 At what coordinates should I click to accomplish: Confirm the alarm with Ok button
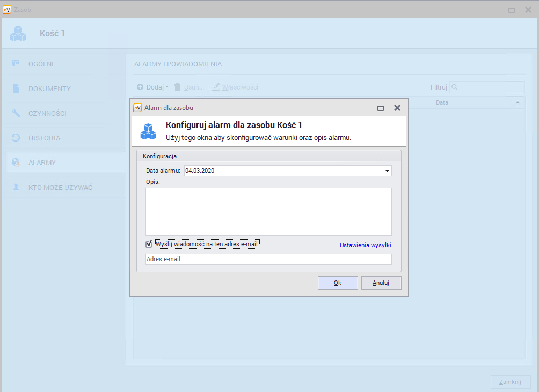(x=338, y=283)
